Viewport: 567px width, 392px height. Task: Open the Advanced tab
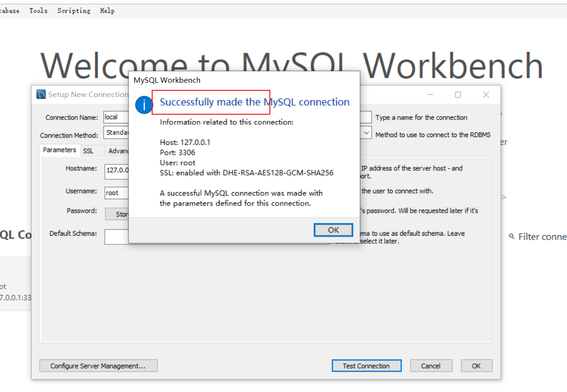click(x=118, y=151)
